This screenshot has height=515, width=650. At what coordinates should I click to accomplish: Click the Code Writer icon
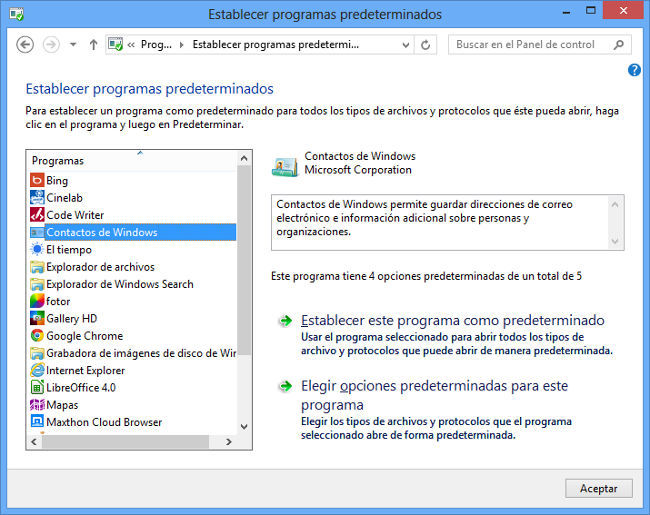(x=37, y=215)
